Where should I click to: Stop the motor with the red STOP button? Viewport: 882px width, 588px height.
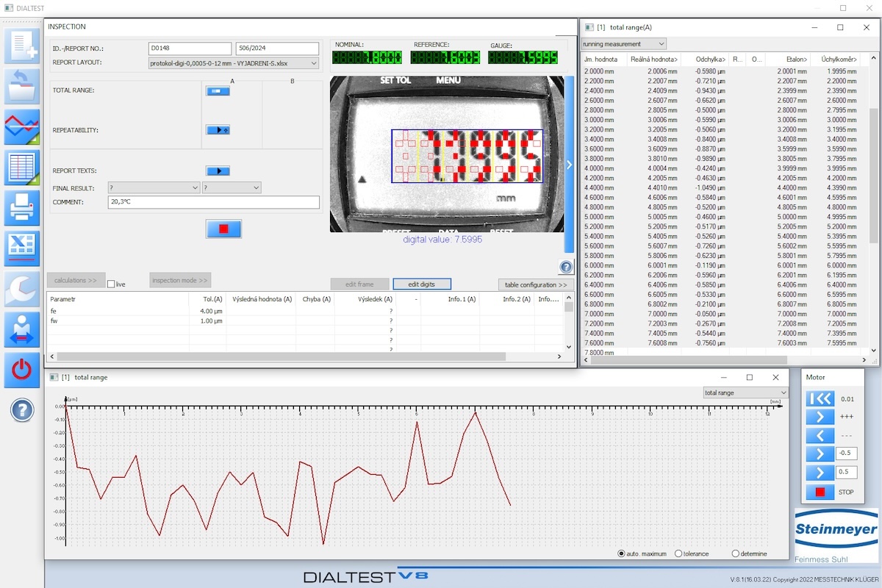pos(820,492)
